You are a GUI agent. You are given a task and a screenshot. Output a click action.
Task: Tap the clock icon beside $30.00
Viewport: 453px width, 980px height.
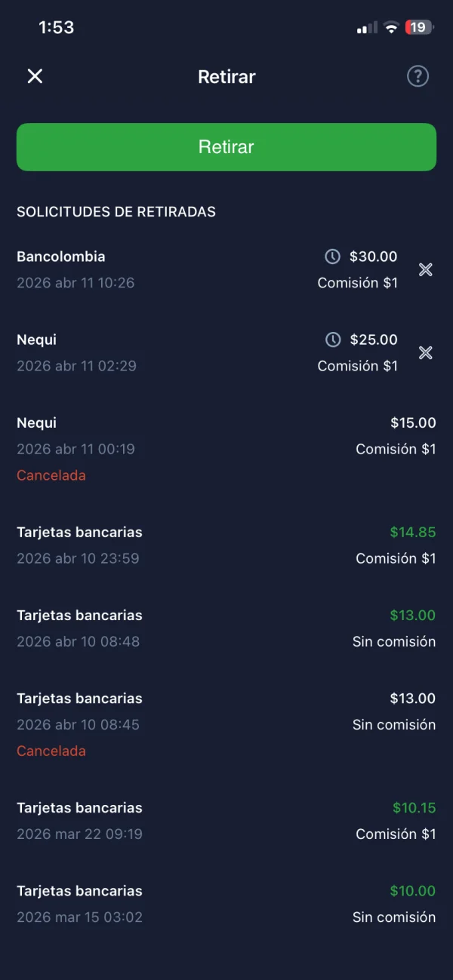click(332, 257)
